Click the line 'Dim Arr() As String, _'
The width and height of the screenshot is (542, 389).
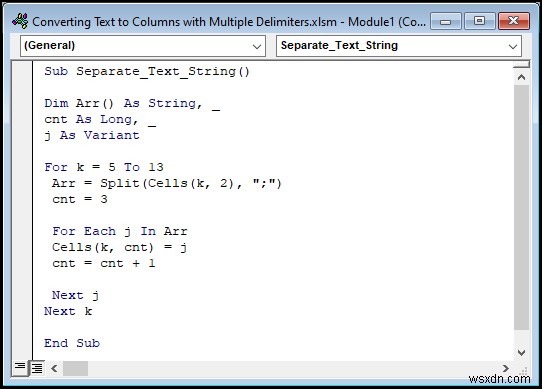point(132,103)
